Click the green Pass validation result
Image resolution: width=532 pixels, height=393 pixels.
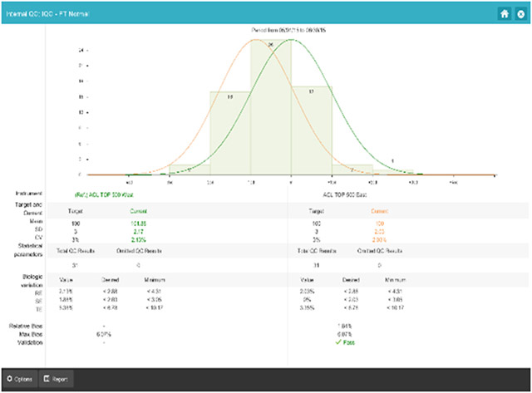coord(345,342)
